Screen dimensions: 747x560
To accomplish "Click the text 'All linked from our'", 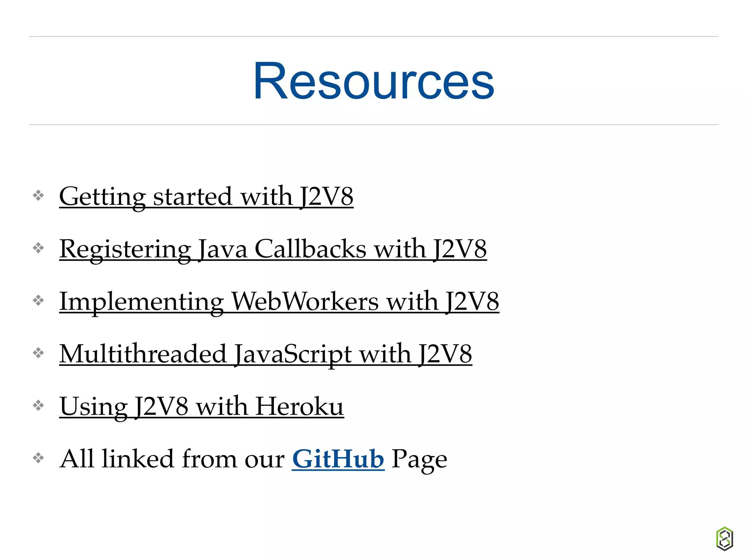I will click(172, 459).
